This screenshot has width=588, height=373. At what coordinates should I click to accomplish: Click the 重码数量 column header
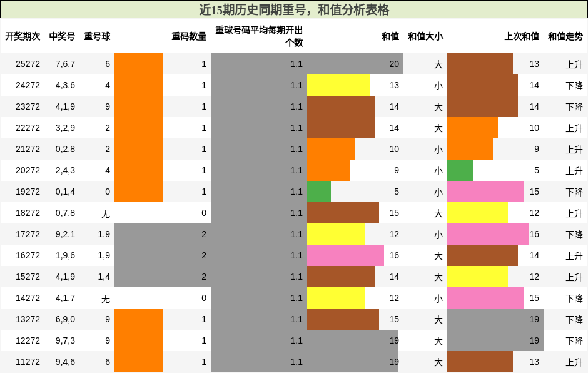189,36
